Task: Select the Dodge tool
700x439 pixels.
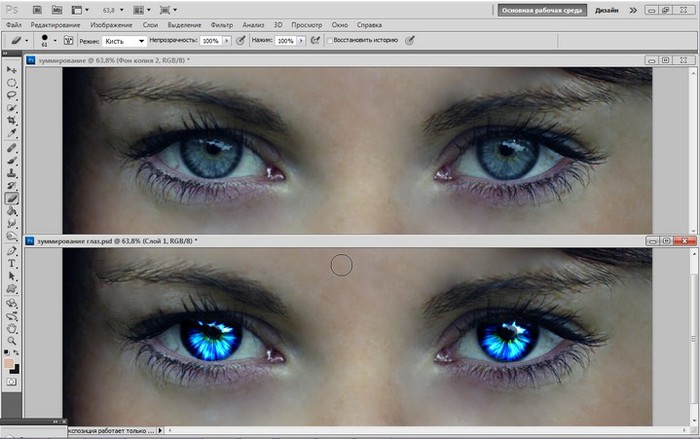Action: (x=12, y=236)
